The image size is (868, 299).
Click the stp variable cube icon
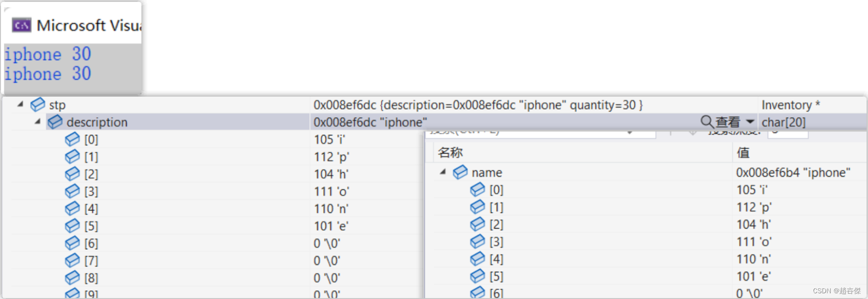pos(38,104)
